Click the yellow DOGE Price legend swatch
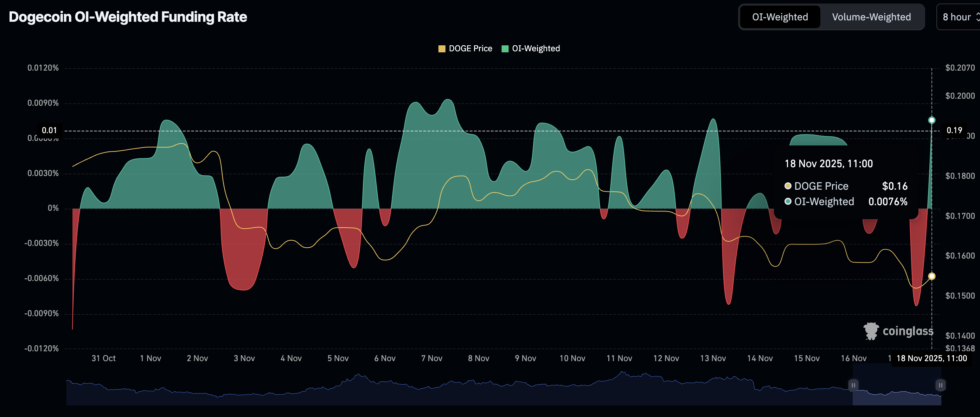Screen dimensions: 980x417 (442, 48)
